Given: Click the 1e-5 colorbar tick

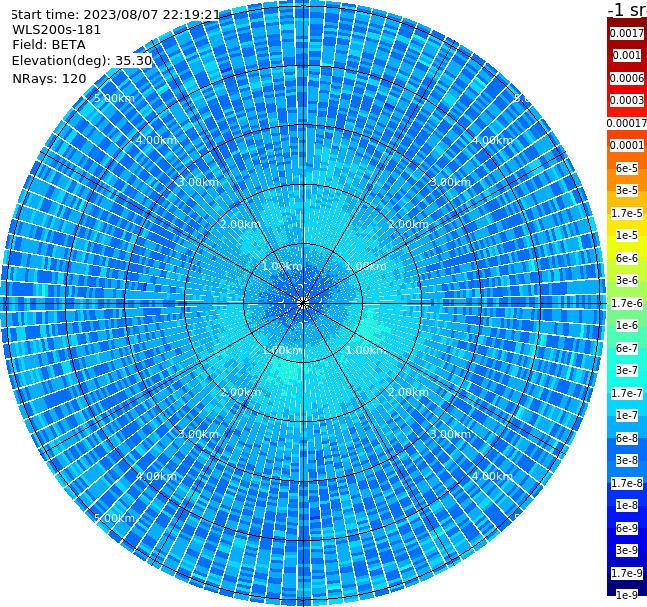Looking at the screenshot, I should (x=627, y=235).
